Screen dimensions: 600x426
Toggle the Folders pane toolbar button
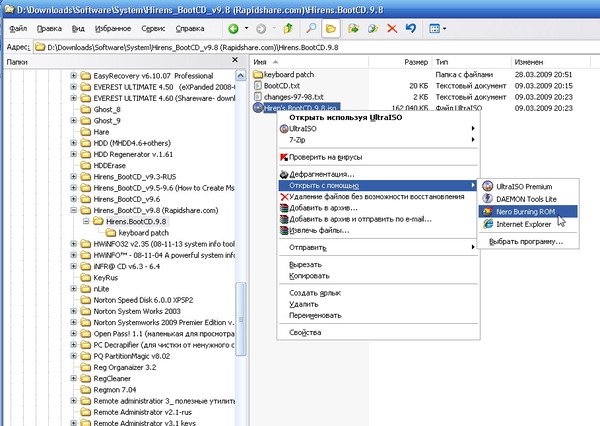pyautogui.click(x=331, y=29)
